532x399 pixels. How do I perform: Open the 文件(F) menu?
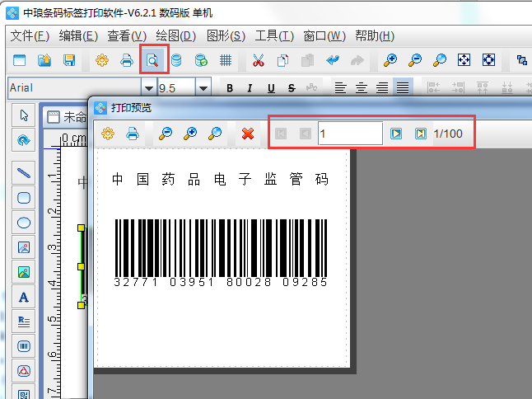(30, 36)
